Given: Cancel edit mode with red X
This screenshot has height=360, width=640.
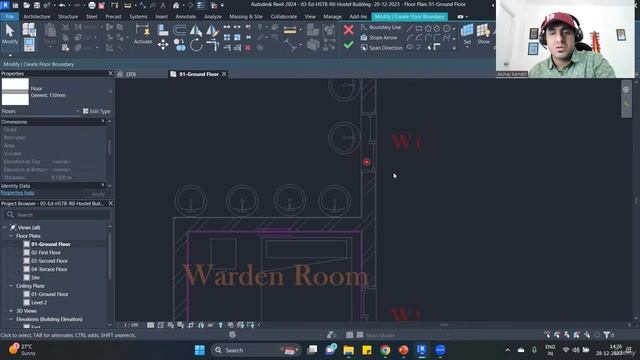Looking at the screenshot, I should 348,30.
